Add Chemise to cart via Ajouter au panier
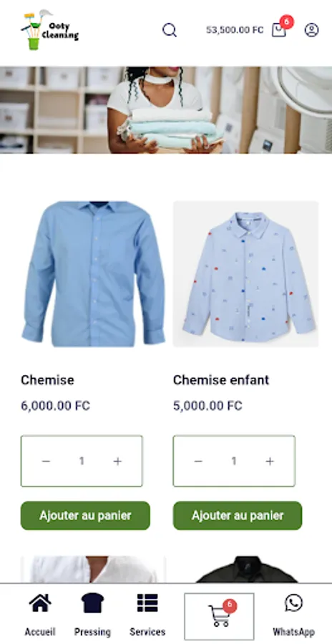332x644 pixels. [x=85, y=515]
